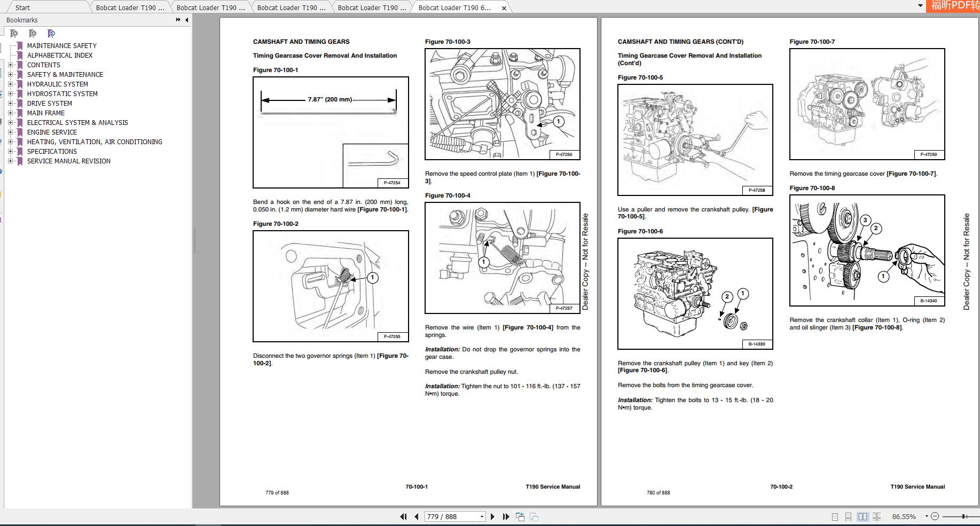980x526 pixels.
Task: Click the Previous View icon
Action: click(x=521, y=517)
